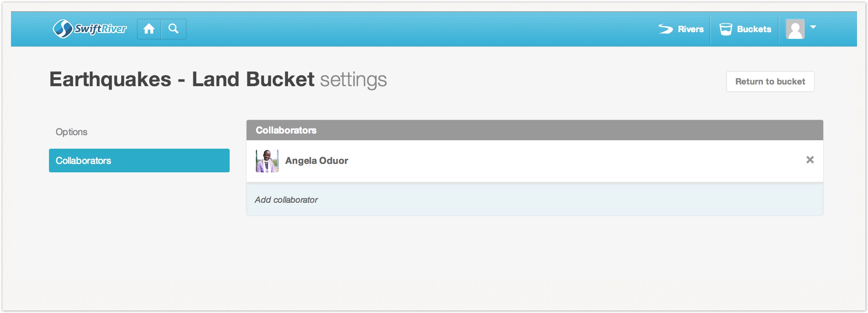The width and height of the screenshot is (868, 313).
Task: Click Angela Oduor's profile photo
Action: coord(267,161)
